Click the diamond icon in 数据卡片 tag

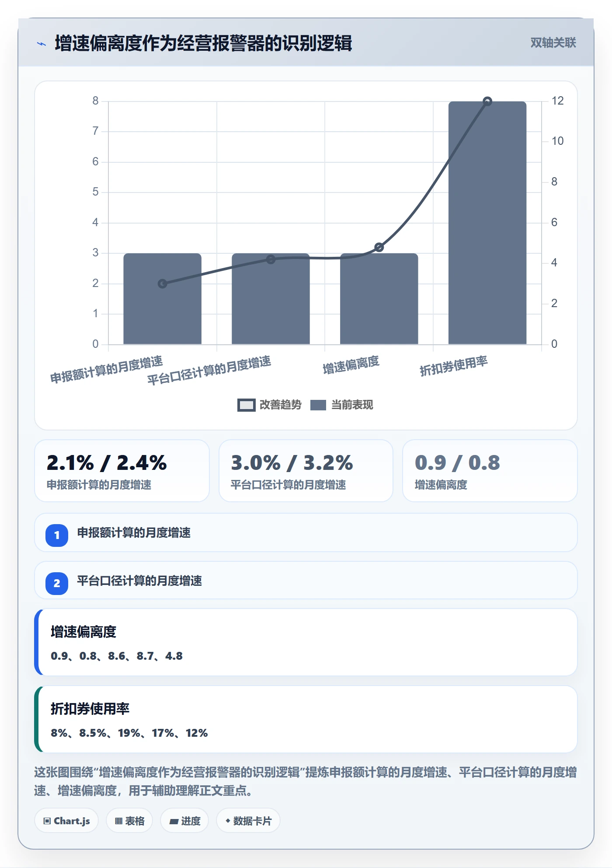coord(228,821)
